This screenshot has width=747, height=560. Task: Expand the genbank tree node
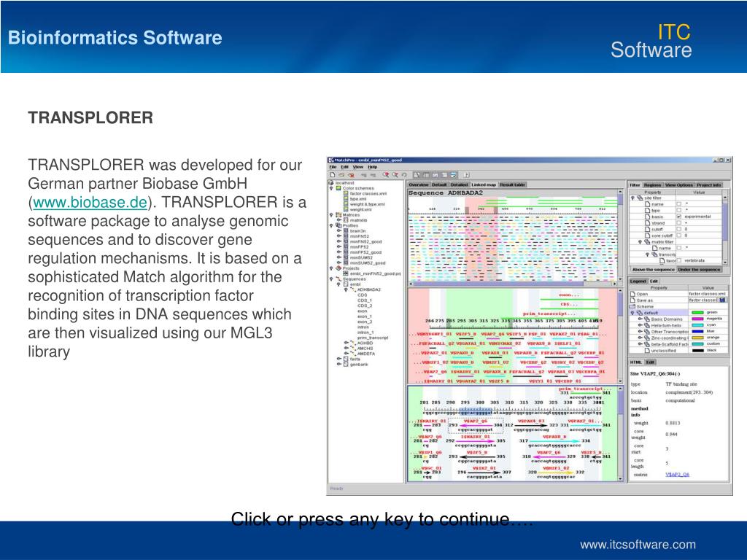(338, 364)
